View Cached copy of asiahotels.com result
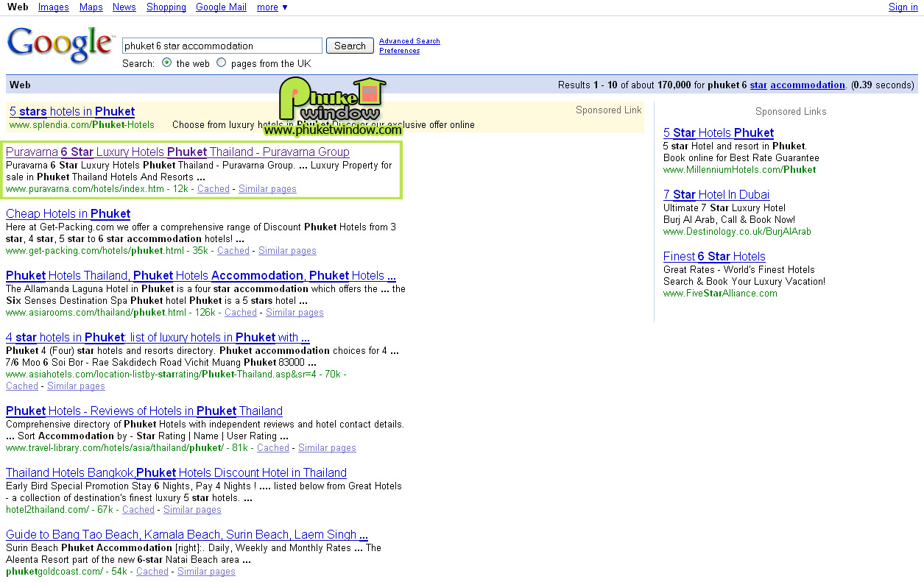The width and height of the screenshot is (924, 582). (x=22, y=386)
